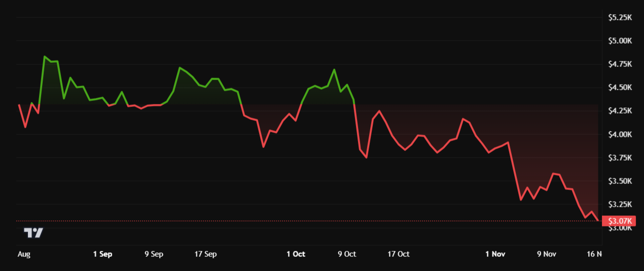Select the 1 Sep date marker
This screenshot has width=644, height=271.
point(103,254)
